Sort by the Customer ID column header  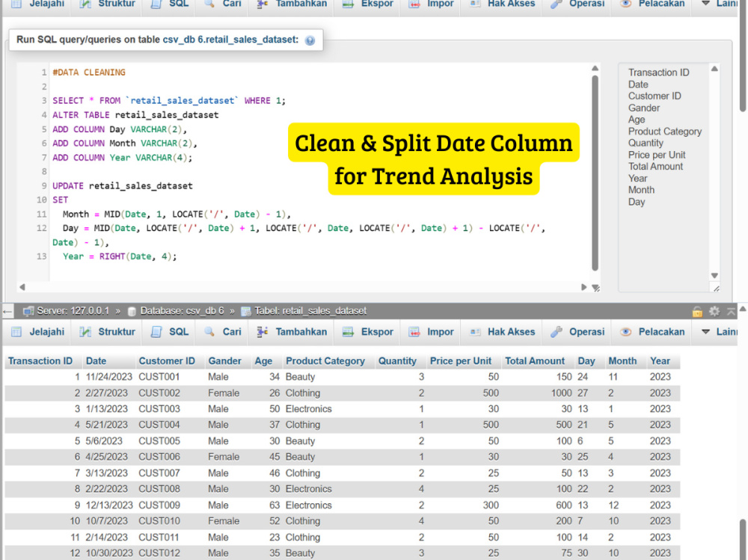167,361
